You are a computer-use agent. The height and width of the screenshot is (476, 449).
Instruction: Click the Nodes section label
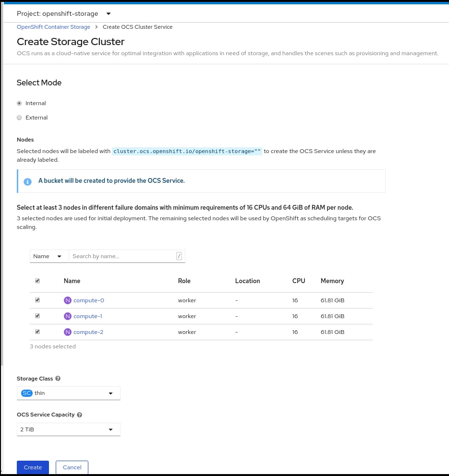point(25,140)
